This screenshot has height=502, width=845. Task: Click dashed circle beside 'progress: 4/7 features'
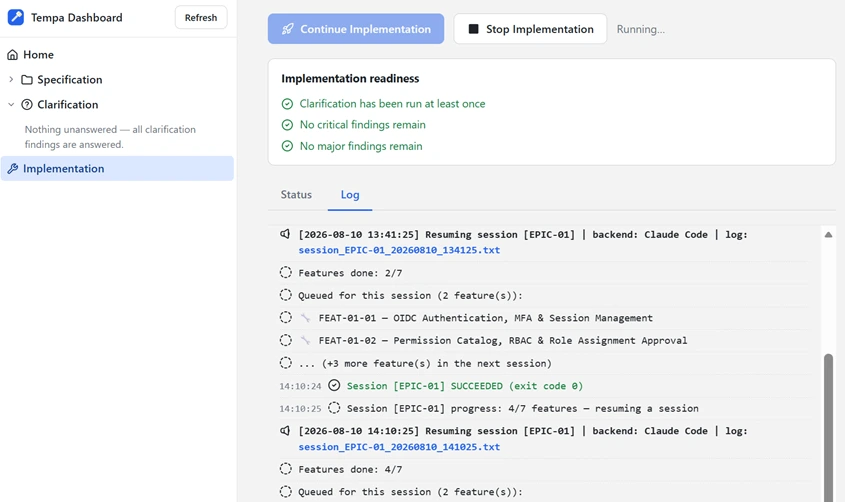coord(334,408)
